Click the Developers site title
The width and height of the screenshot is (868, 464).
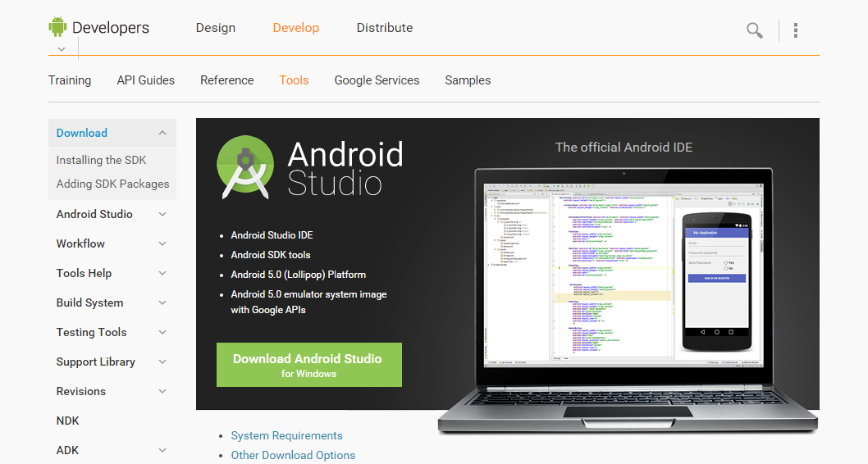pyautogui.click(x=111, y=28)
